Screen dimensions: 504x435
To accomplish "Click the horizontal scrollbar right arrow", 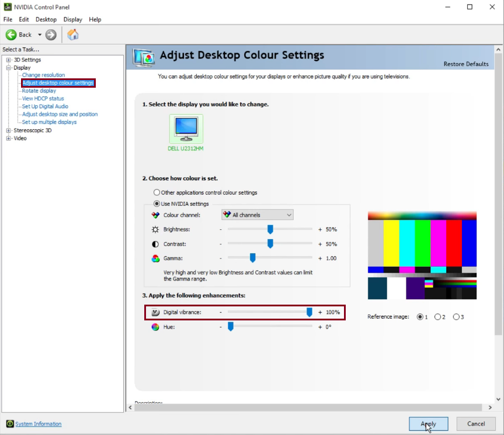I will pyautogui.click(x=490, y=408).
